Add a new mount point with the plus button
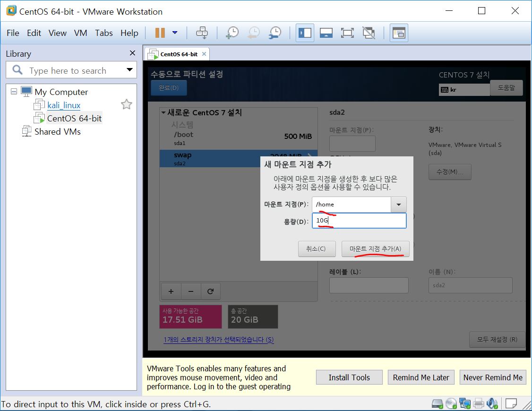This screenshot has height=411, width=532. pyautogui.click(x=171, y=291)
